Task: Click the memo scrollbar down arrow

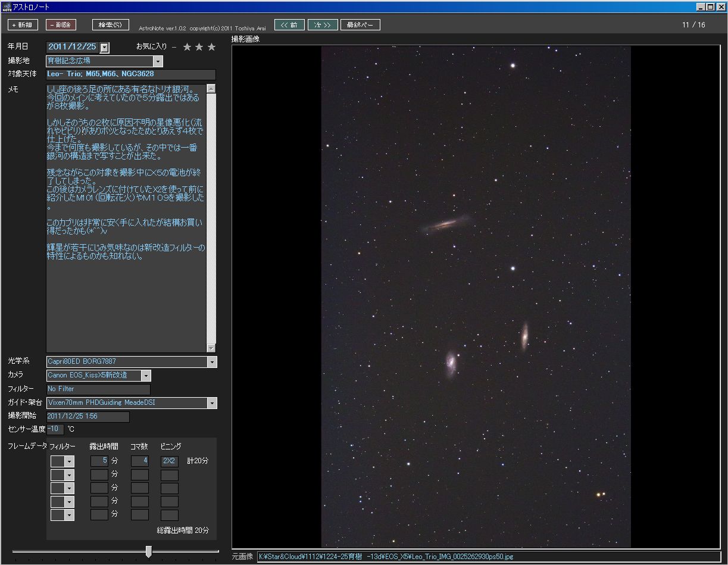Action: pos(211,348)
